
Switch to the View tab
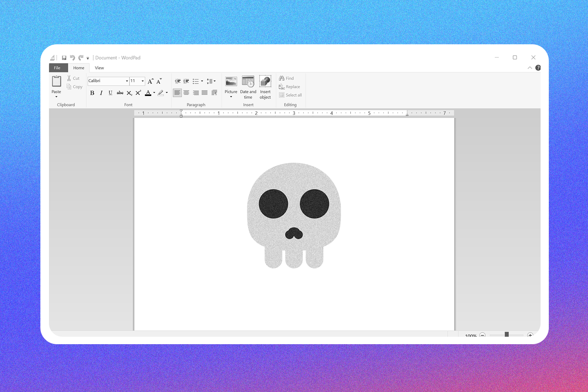[x=99, y=68]
